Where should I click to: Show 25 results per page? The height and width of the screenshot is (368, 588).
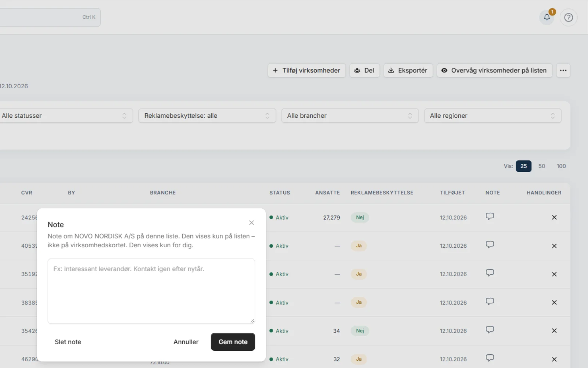[523, 166]
